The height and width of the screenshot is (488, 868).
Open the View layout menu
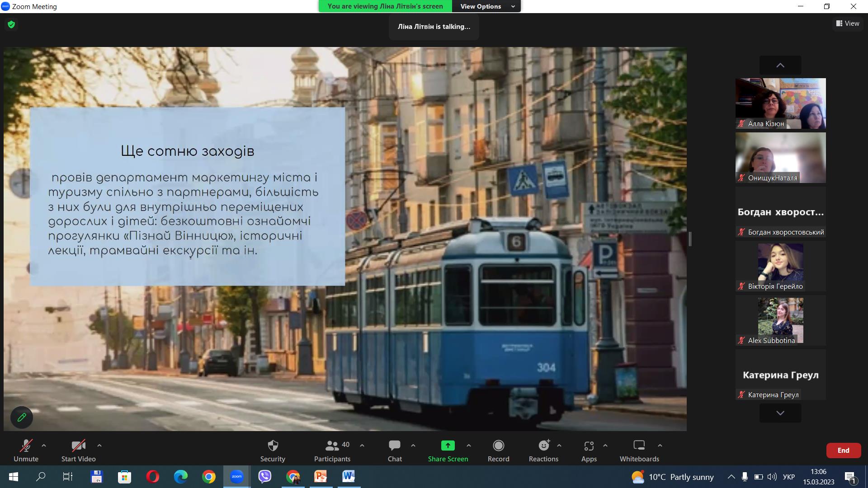[x=848, y=23]
